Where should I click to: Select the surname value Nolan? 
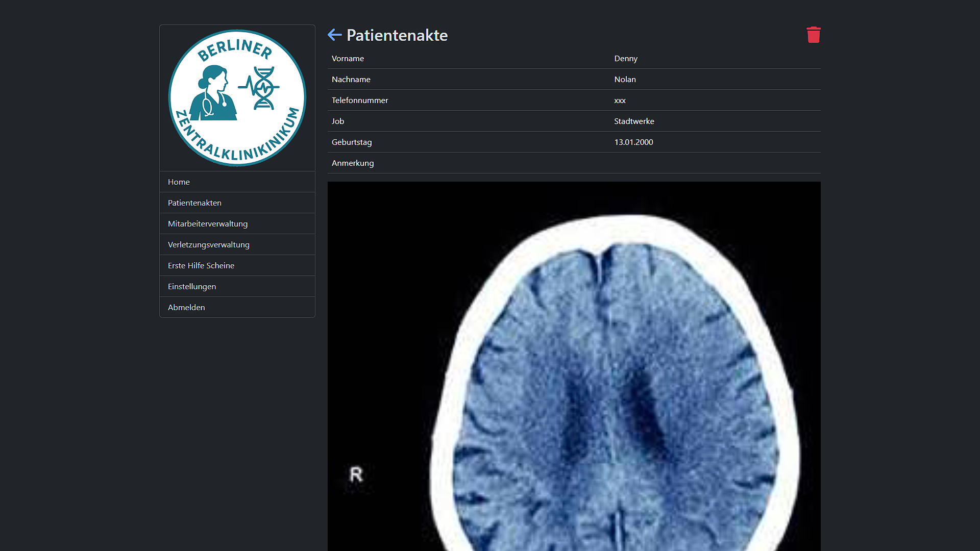(x=625, y=79)
